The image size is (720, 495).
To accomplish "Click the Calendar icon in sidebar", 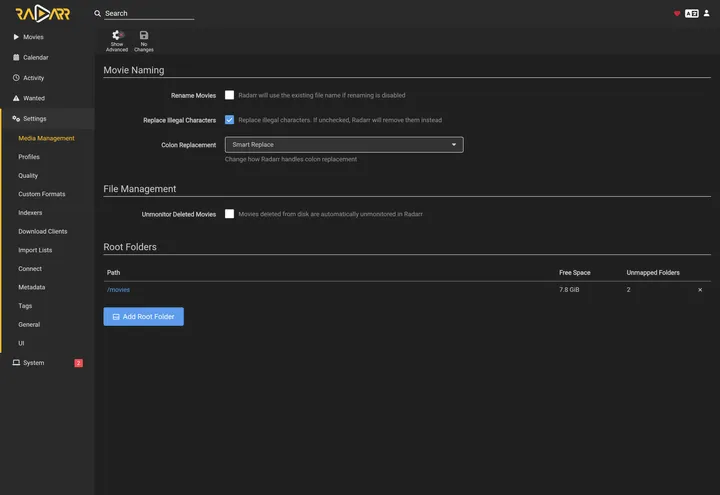I will 16,57.
